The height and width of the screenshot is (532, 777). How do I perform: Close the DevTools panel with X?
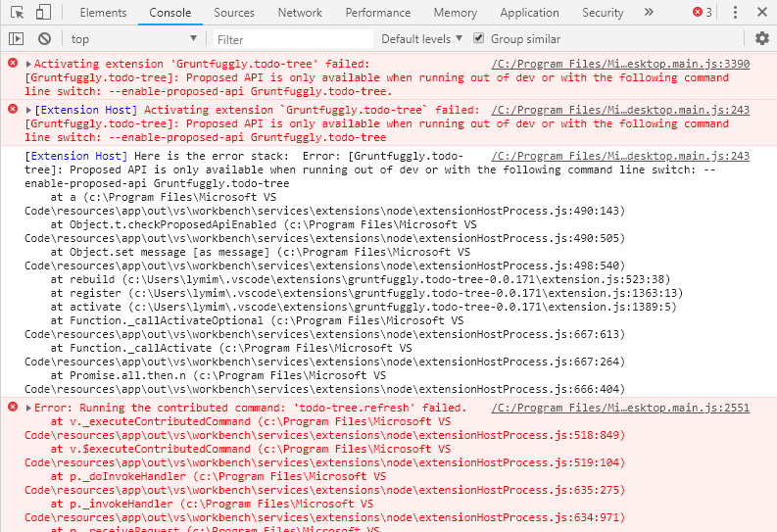click(762, 12)
